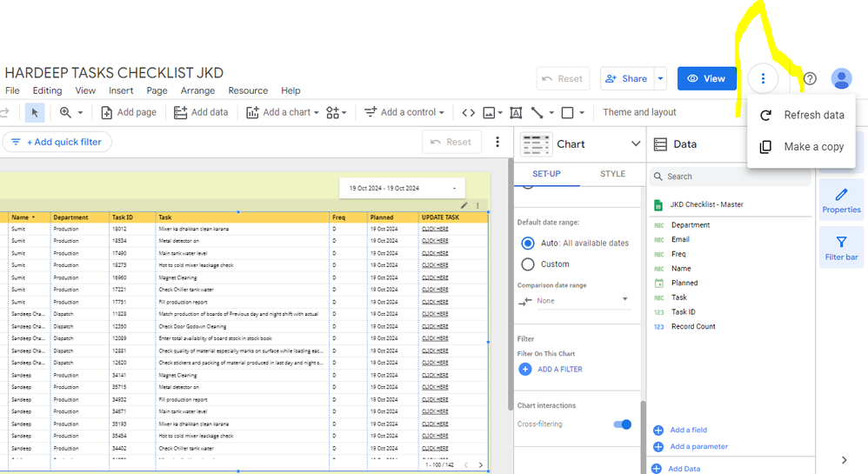Open the help question mark icon
The height and width of the screenshot is (474, 868).
coord(810,78)
